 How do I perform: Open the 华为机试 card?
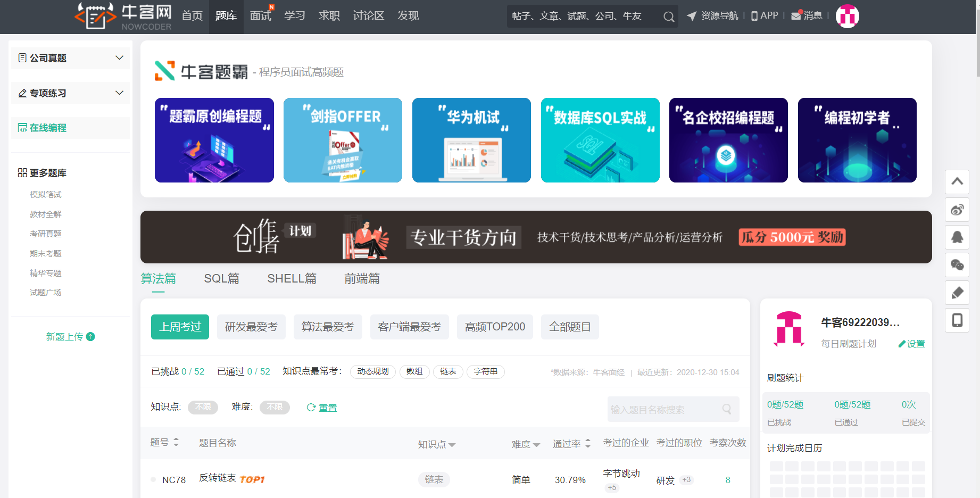point(471,140)
